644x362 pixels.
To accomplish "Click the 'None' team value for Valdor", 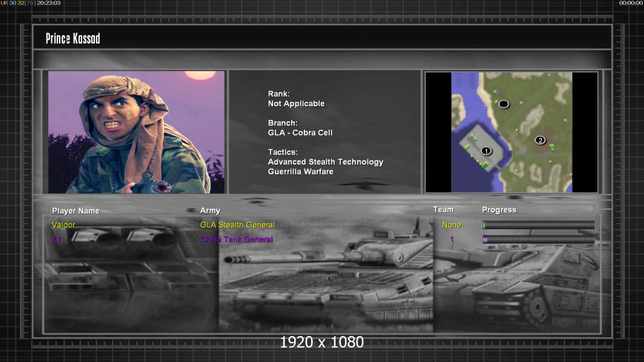I will coord(451,225).
